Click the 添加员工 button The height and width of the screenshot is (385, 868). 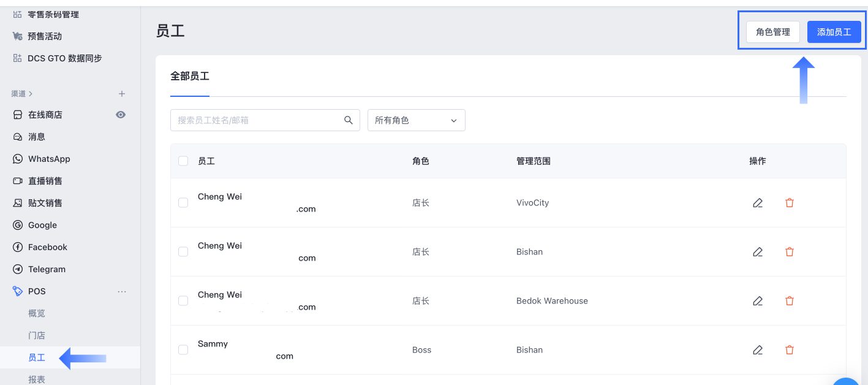(834, 32)
